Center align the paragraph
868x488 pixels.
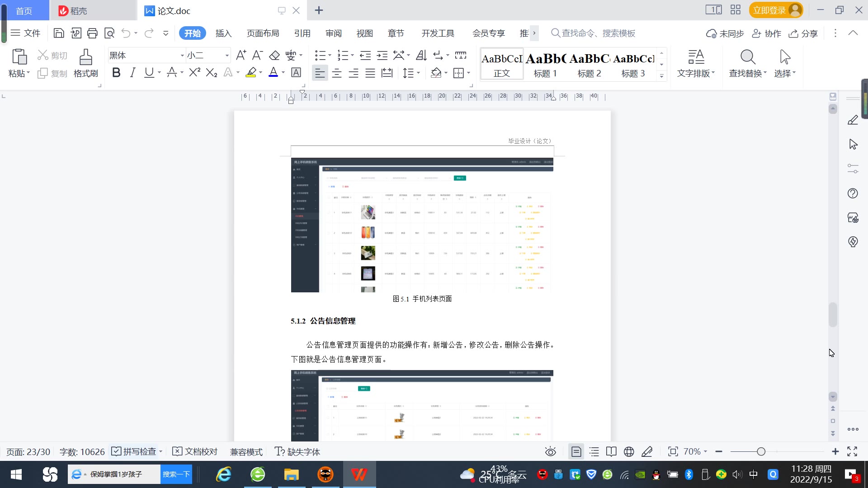(x=337, y=73)
